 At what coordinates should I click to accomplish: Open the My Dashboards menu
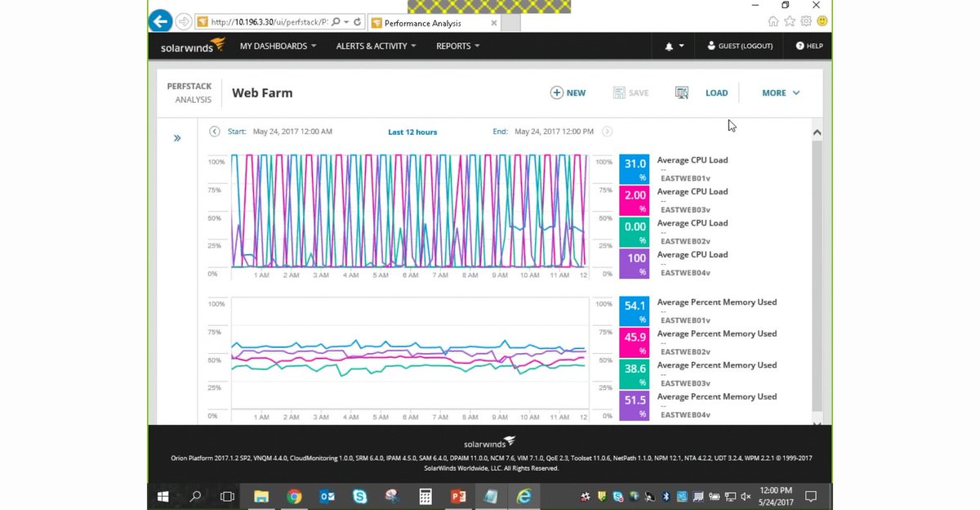coord(278,47)
